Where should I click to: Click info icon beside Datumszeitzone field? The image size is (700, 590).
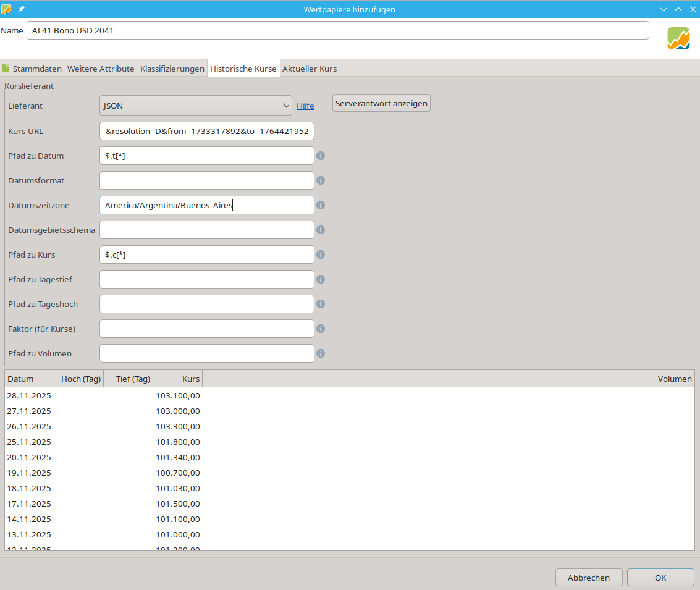[x=320, y=205]
